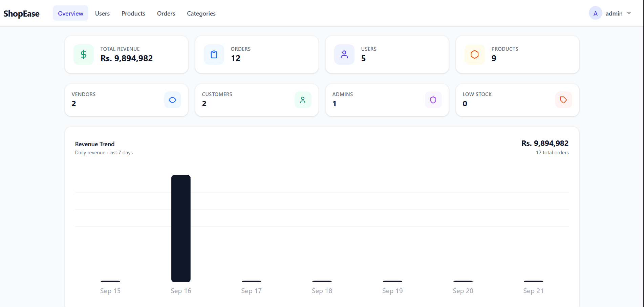Click the red tag Low Stock icon

(564, 100)
